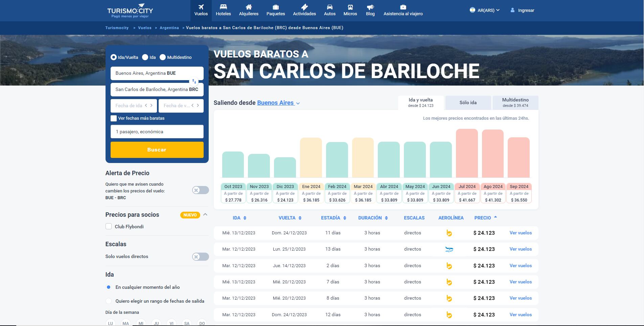Click the Ago 2024 red price bar
This screenshot has width=644, height=326.
tap(493, 154)
